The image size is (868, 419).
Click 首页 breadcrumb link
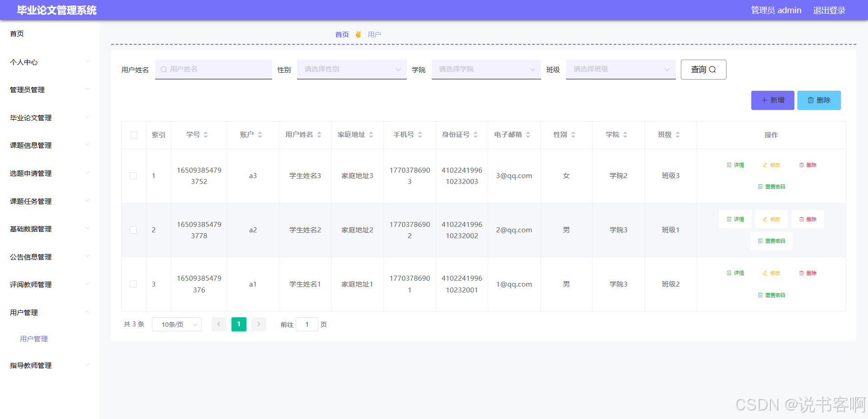342,34
